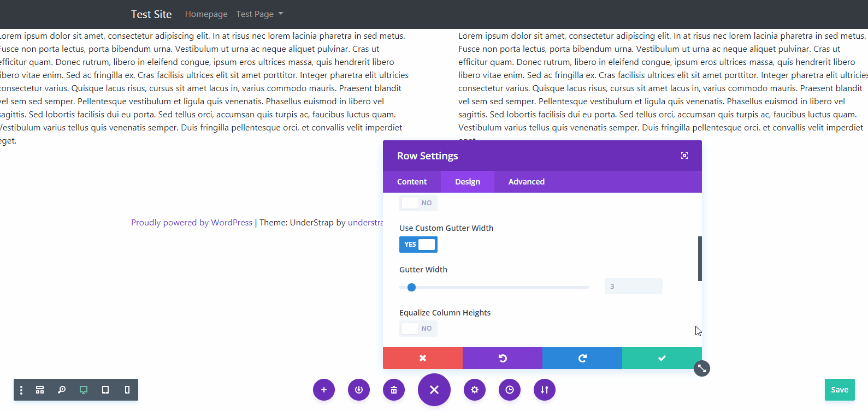Switch to tablet preview icon
The height and width of the screenshot is (411, 868).
105,390
